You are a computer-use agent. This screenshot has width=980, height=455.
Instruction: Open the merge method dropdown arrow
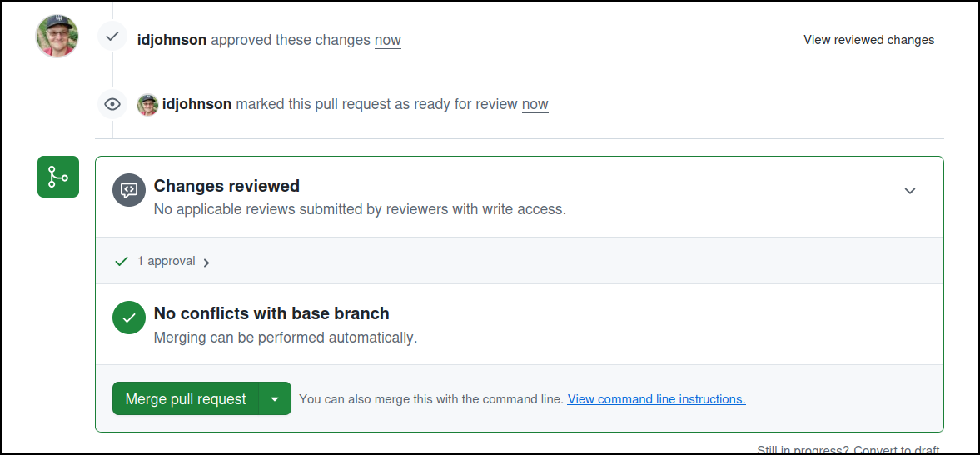point(275,398)
